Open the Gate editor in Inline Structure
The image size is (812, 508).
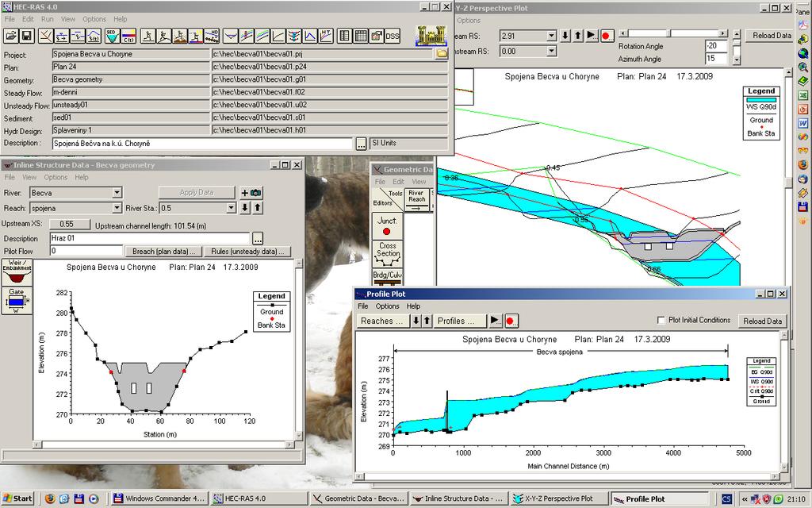click(x=17, y=301)
